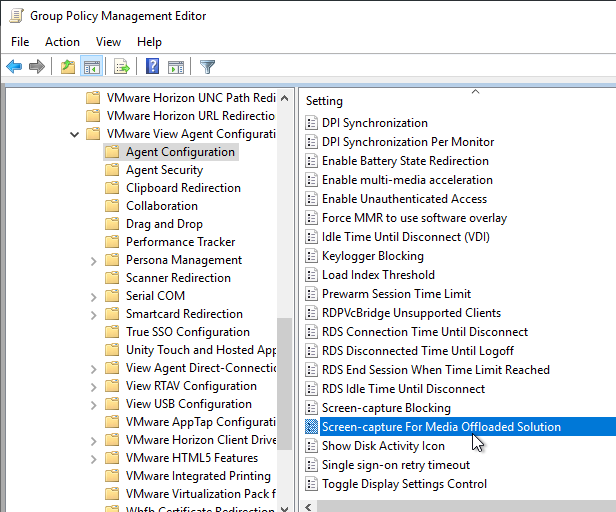Click the Collaboration folder icon
Screen dimensions: 616x512
pos(112,206)
